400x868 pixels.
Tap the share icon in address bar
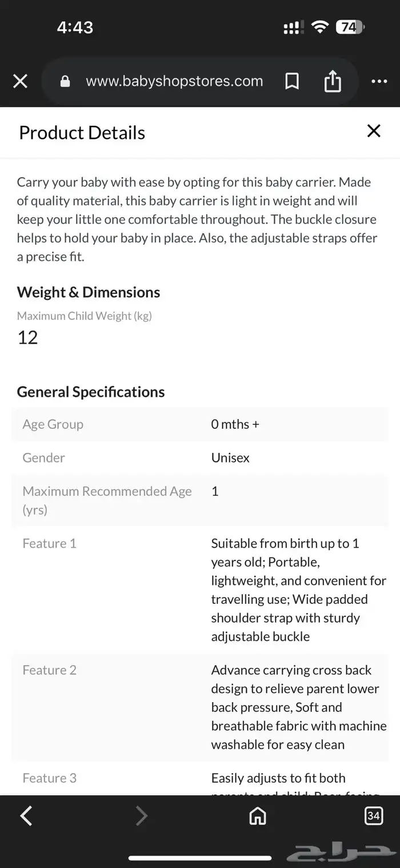point(333,82)
